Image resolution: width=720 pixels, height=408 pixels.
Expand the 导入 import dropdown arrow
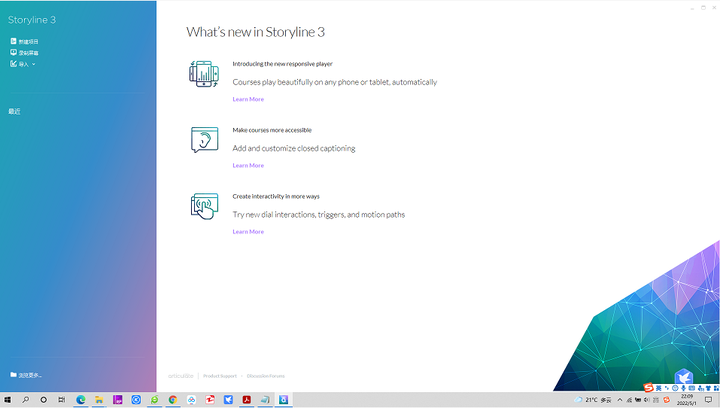[34, 64]
